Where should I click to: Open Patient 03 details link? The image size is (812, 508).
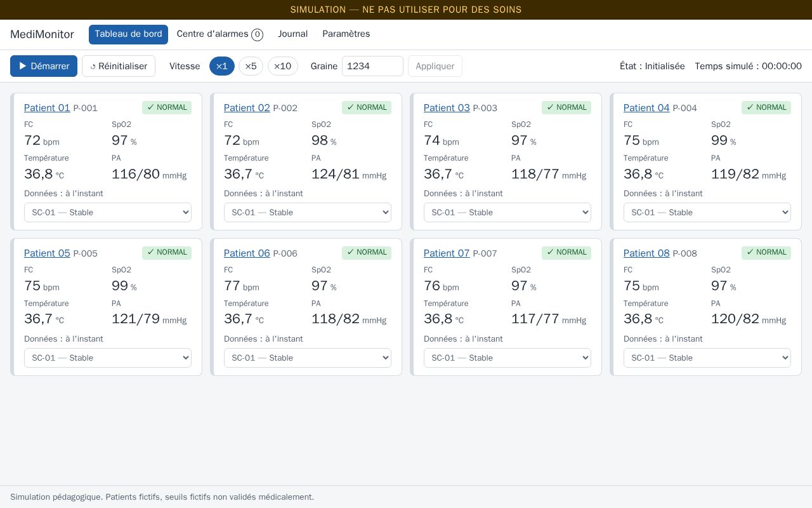coord(447,108)
